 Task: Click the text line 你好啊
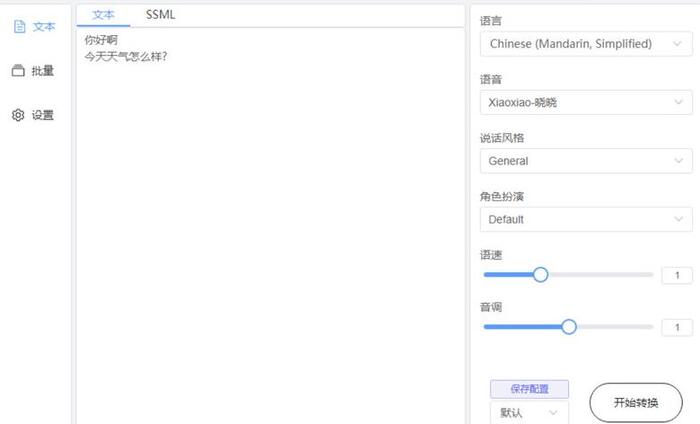coord(101,40)
